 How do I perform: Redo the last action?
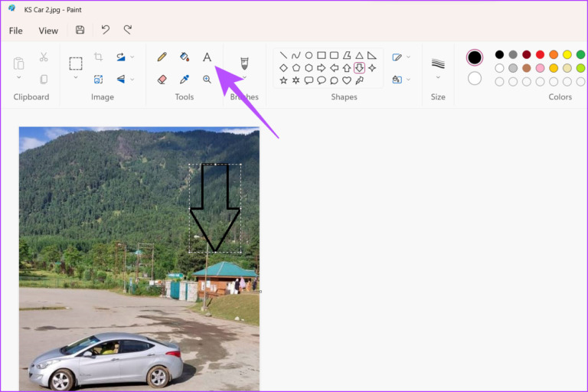(128, 30)
